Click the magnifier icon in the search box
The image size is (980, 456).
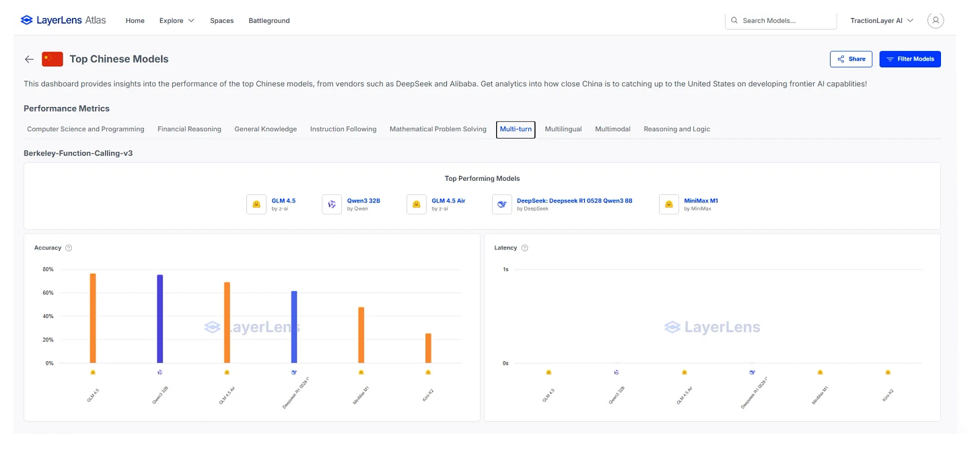pyautogui.click(x=734, y=20)
